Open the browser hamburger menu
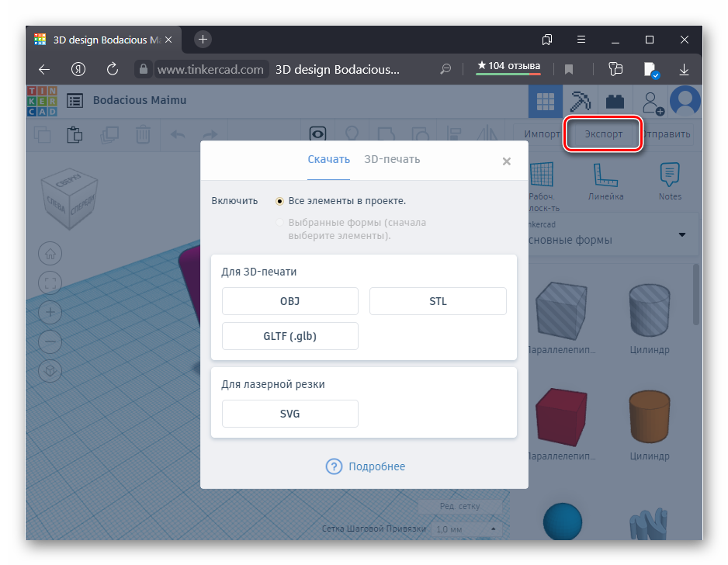This screenshot has width=728, height=565. click(581, 39)
